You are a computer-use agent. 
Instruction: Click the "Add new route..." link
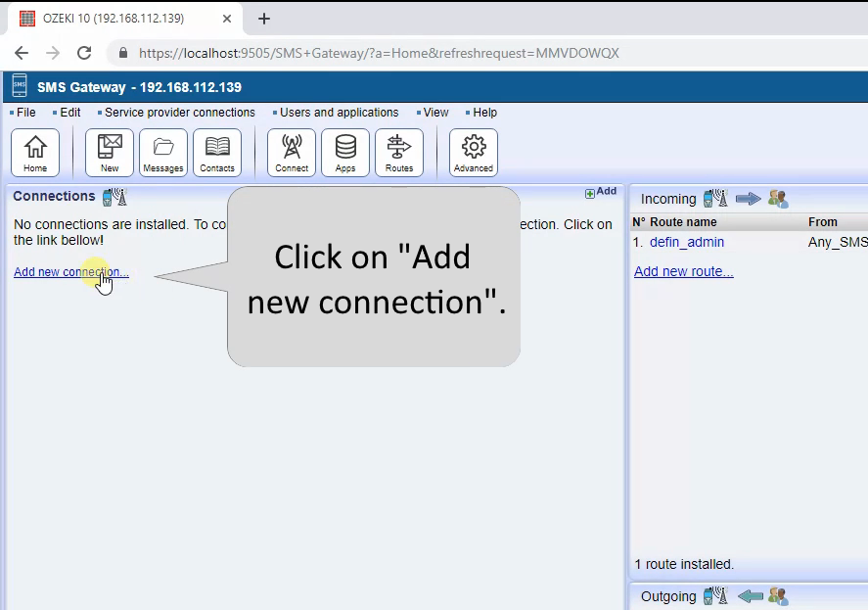pyautogui.click(x=683, y=271)
